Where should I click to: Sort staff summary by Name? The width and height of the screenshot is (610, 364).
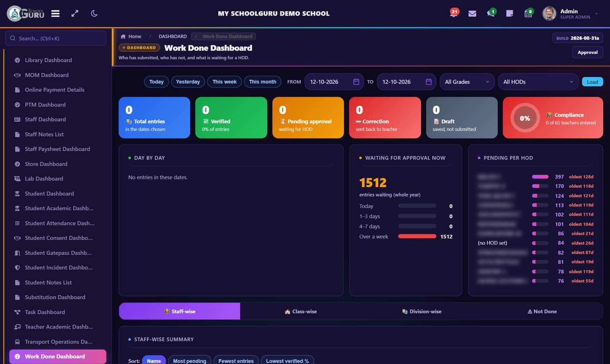tap(154, 361)
